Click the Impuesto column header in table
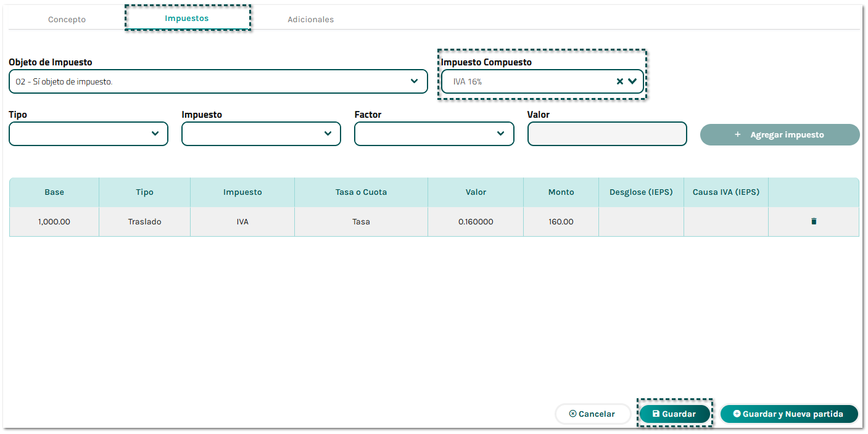This screenshot has height=434, width=868. coord(242,192)
